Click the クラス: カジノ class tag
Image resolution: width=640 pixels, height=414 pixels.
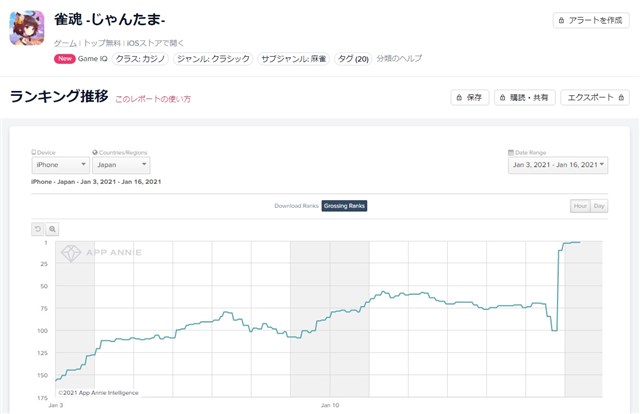141,59
